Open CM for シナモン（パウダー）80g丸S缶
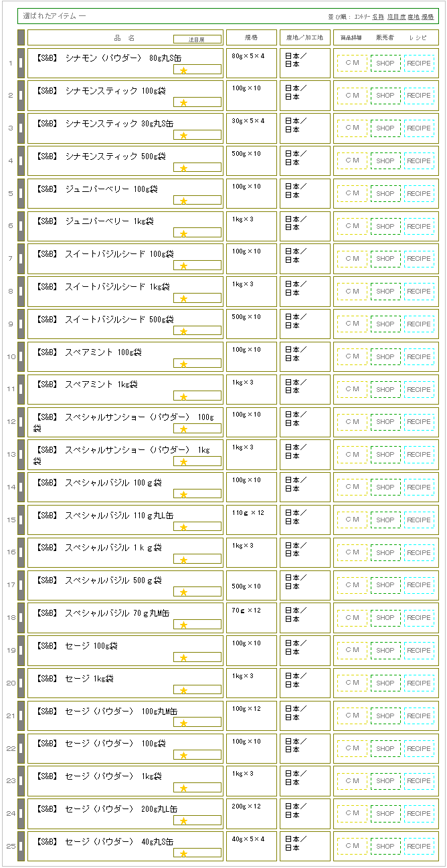Screen dimensions: 447x868 (x=352, y=64)
